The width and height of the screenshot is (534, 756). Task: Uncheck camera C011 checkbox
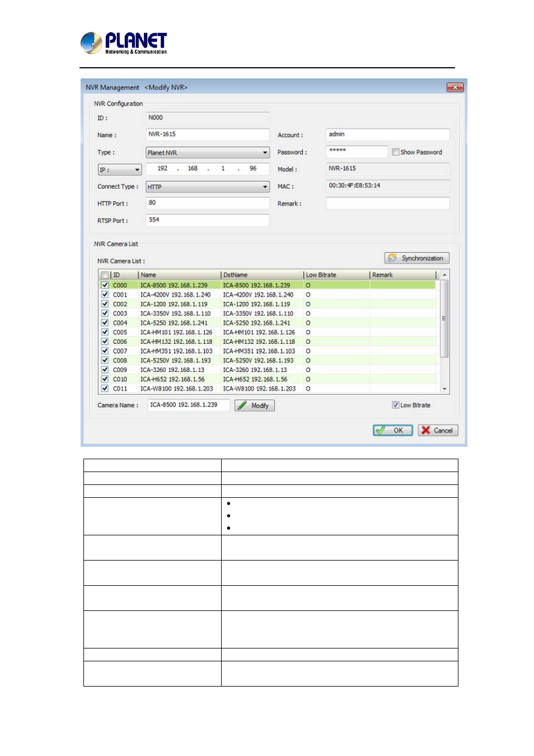tap(105, 388)
